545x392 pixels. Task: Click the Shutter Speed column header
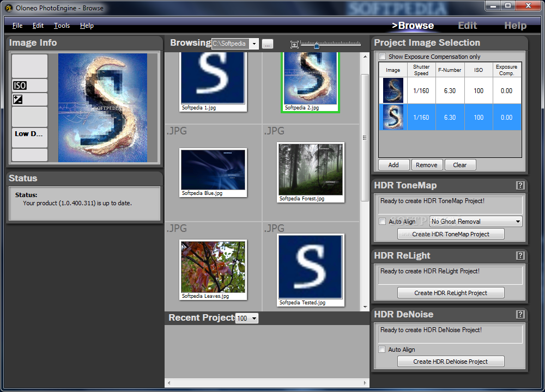[x=421, y=70]
